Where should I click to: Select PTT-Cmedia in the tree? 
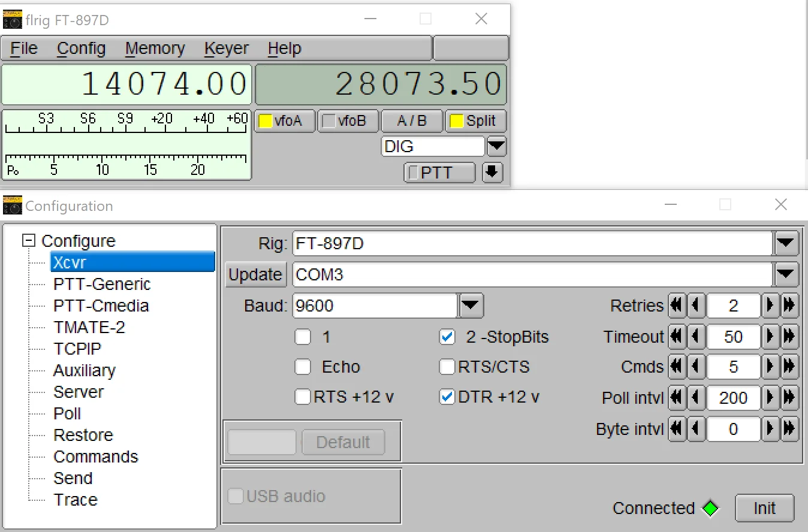pyautogui.click(x=101, y=306)
